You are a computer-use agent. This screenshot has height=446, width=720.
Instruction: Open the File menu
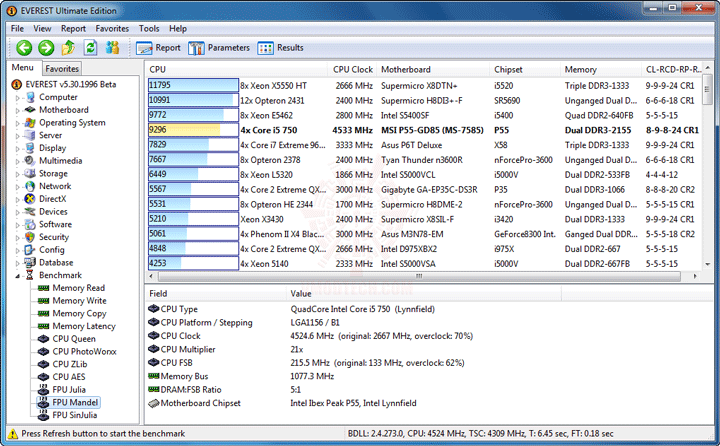(17, 28)
